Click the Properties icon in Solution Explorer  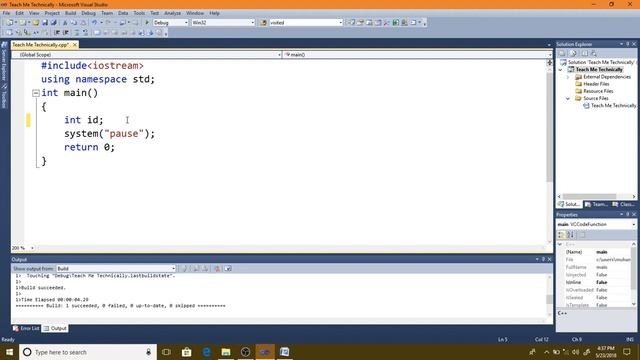(562, 53)
